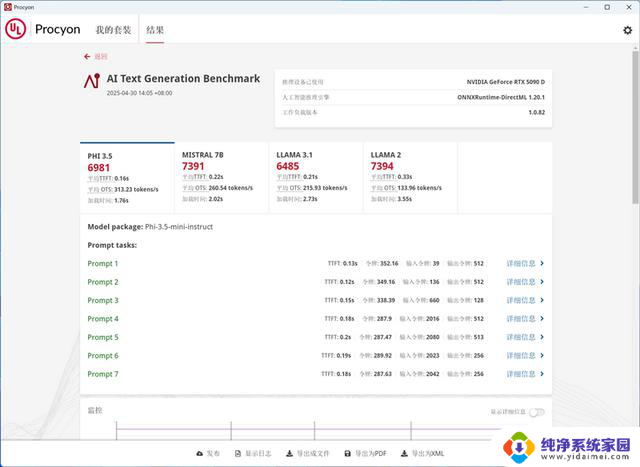Click the 'Prompt 1' label
This screenshot has width=640, height=467.
[103, 264]
